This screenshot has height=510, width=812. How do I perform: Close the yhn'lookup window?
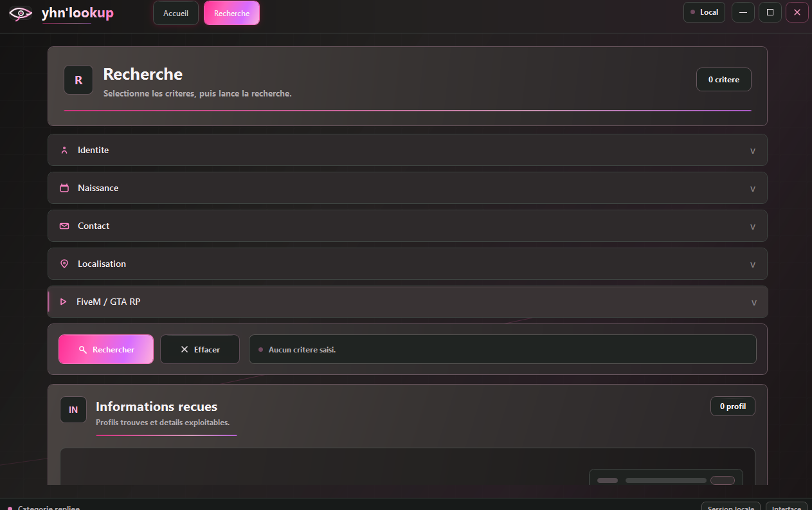pyautogui.click(x=797, y=12)
